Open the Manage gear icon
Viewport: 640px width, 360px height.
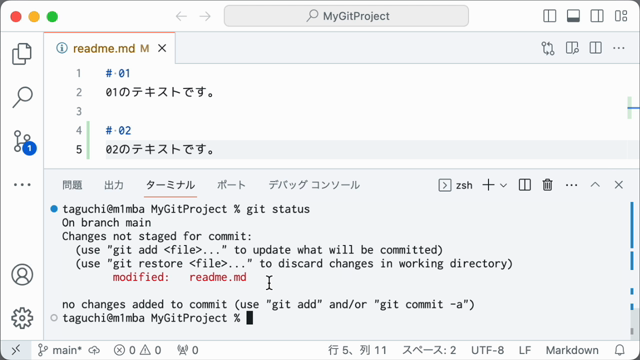point(22,318)
